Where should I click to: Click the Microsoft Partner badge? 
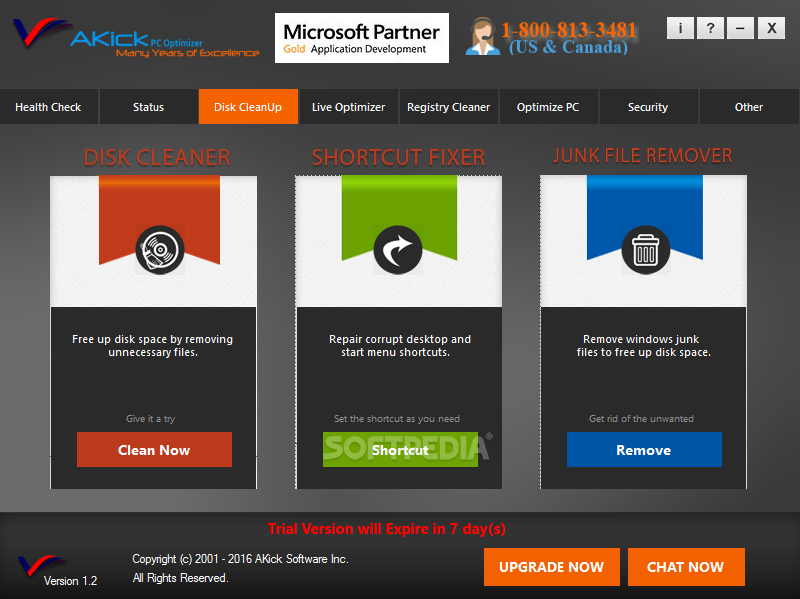[x=362, y=38]
